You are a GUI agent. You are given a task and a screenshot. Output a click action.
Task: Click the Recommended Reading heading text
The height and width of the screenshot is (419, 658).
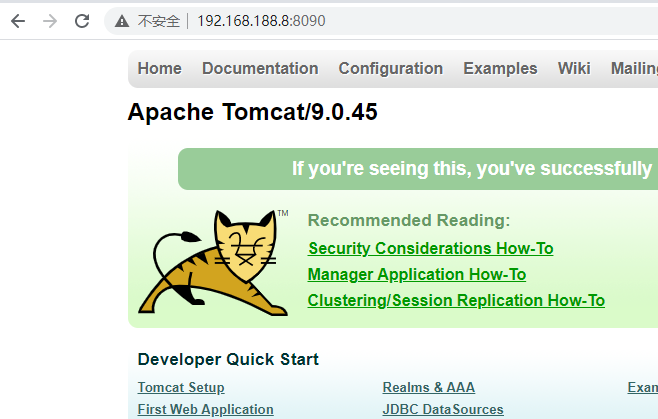(x=409, y=220)
